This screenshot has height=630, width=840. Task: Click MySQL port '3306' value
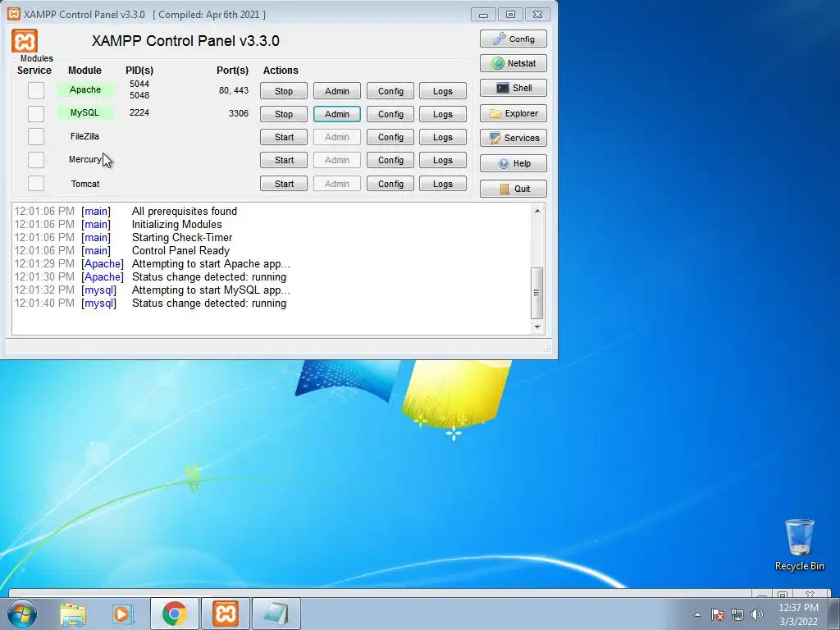tap(239, 113)
